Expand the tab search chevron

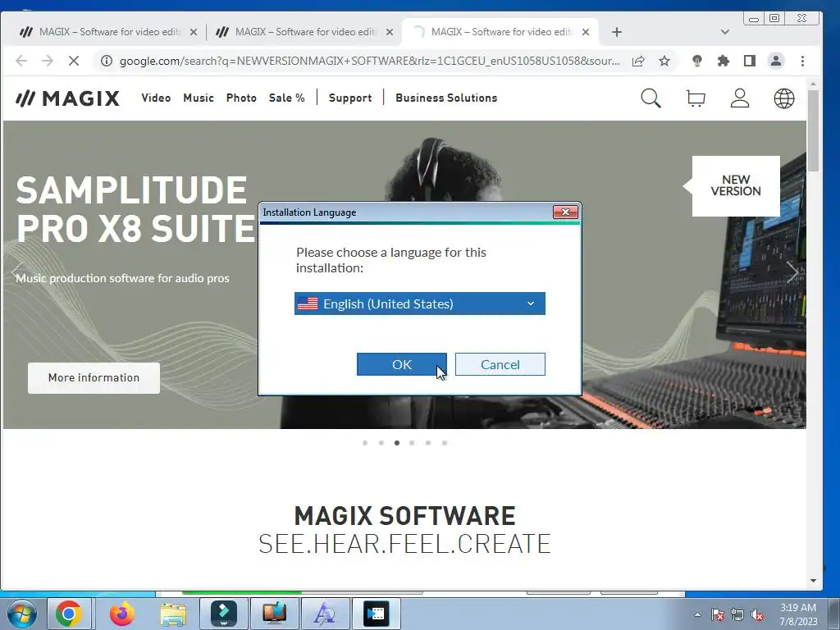[x=725, y=32]
